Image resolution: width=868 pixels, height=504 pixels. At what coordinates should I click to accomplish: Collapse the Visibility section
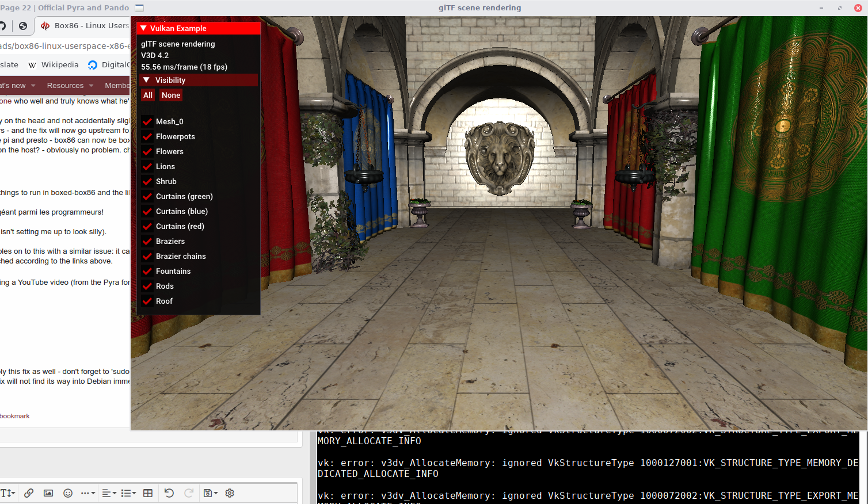coord(147,80)
